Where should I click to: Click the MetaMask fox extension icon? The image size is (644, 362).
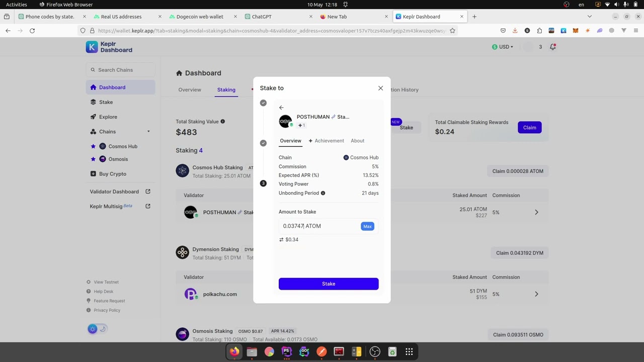(x=575, y=31)
